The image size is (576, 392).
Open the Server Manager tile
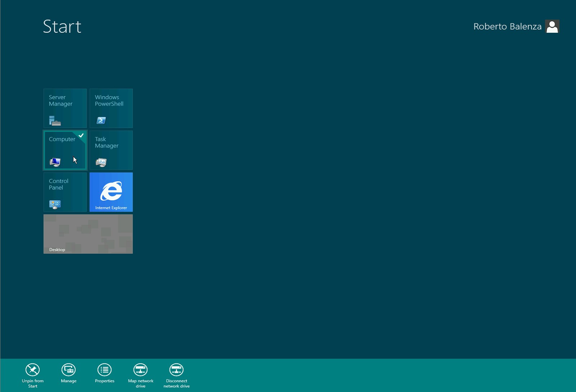[65, 108]
